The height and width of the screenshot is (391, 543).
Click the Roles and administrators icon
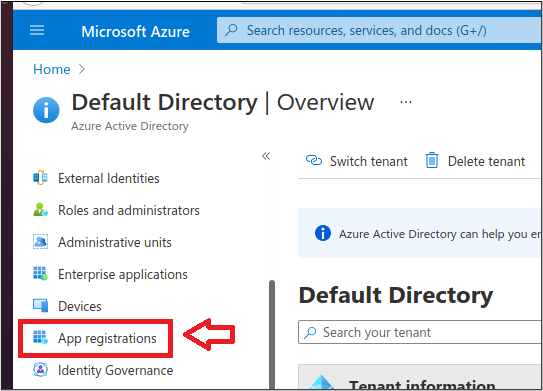pyautogui.click(x=40, y=210)
